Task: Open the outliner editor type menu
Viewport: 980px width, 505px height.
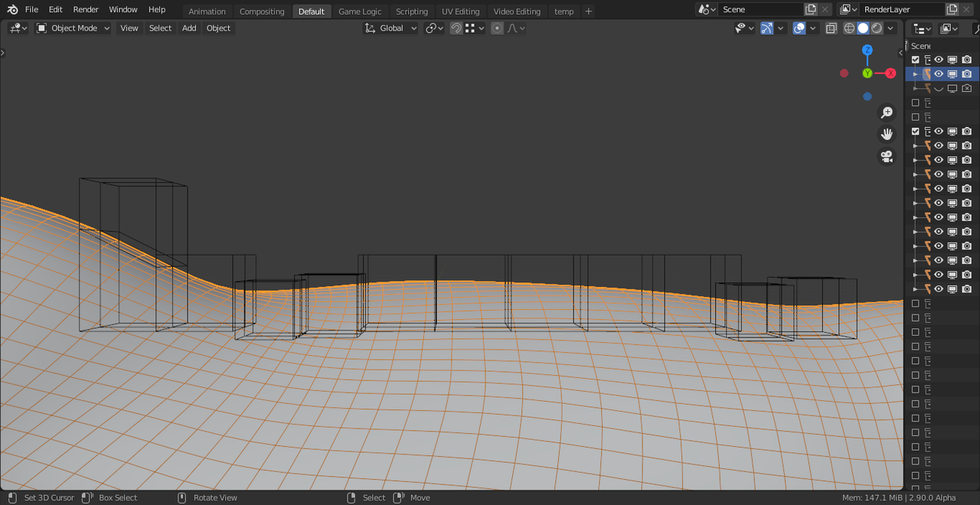Action: point(922,28)
